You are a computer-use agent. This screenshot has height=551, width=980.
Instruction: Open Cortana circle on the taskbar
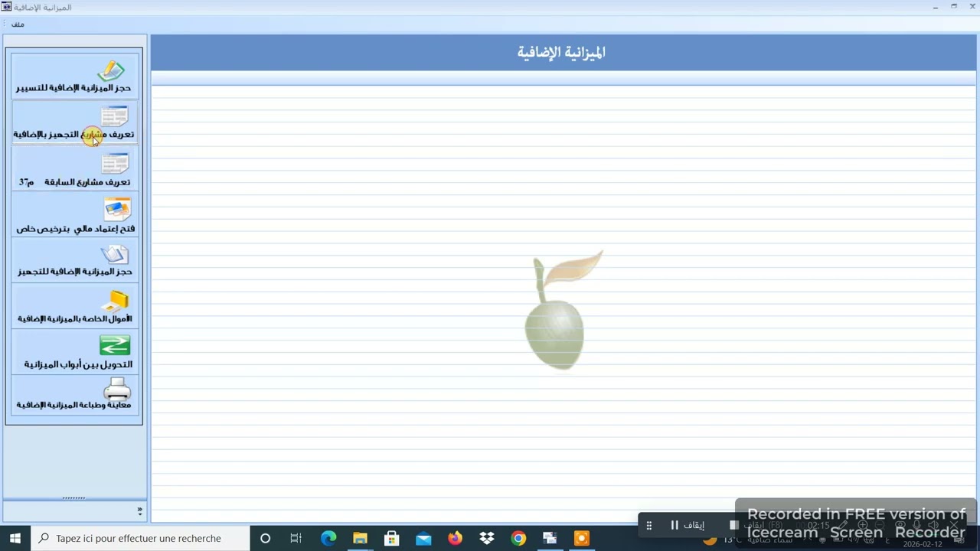pos(265,539)
